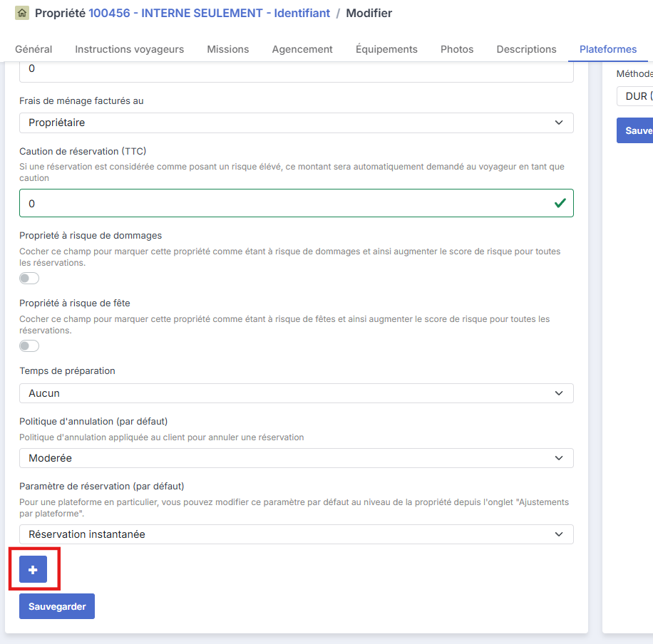Screen dimensions: 653x644
Task: Open the Photos tab
Action: click(457, 49)
